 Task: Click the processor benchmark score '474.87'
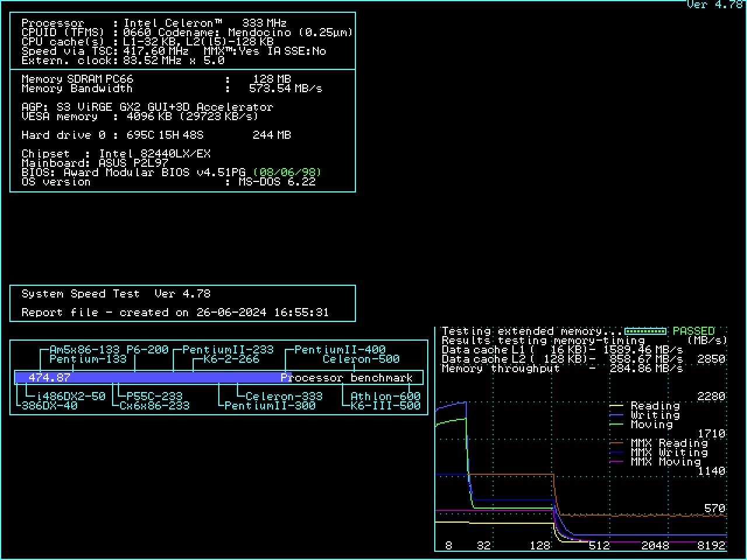click(49, 378)
